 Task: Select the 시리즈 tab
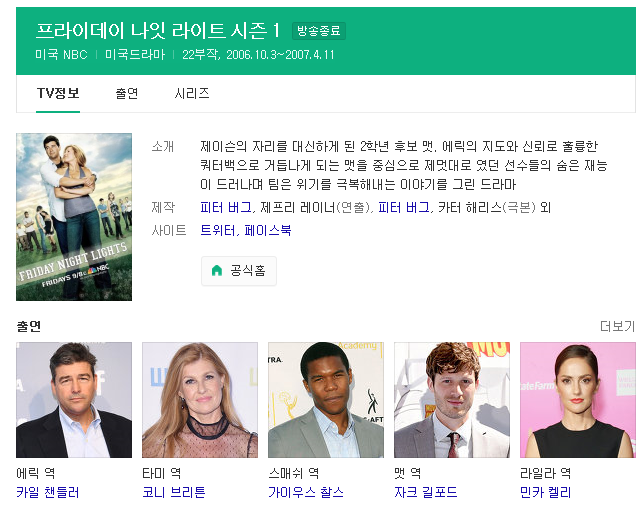tap(192, 93)
